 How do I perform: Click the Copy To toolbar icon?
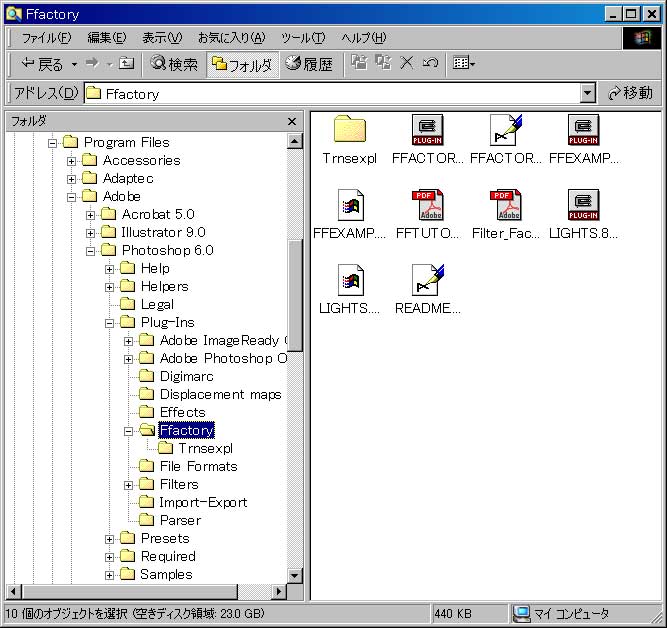[383, 63]
